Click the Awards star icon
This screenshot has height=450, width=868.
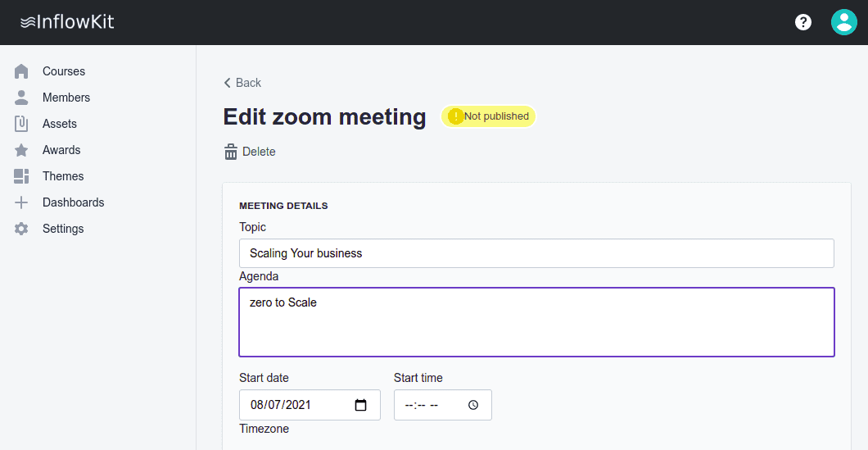[22, 150]
